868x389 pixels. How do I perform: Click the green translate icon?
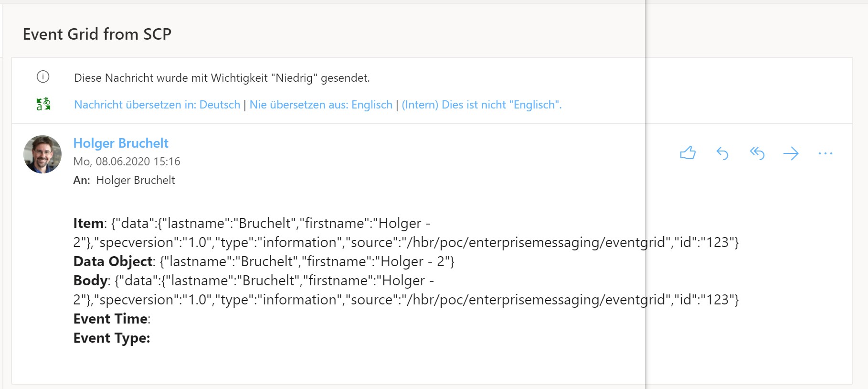click(x=43, y=104)
